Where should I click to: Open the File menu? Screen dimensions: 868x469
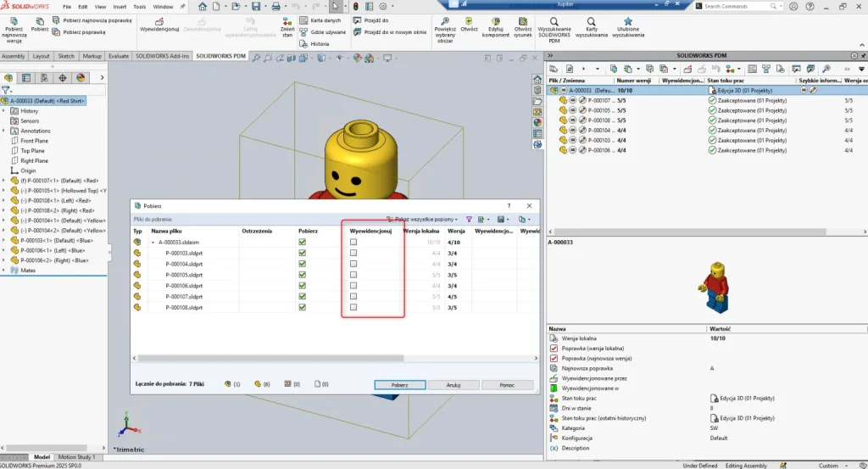[x=67, y=7]
